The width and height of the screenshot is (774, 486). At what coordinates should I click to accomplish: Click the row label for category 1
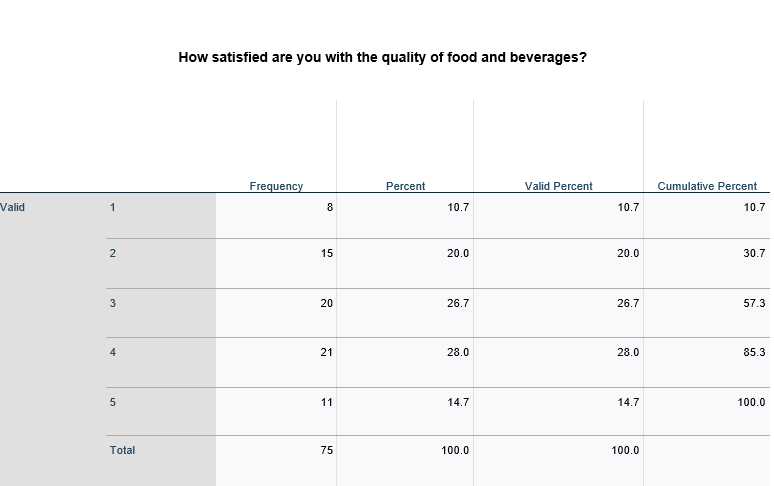pyautogui.click(x=113, y=208)
